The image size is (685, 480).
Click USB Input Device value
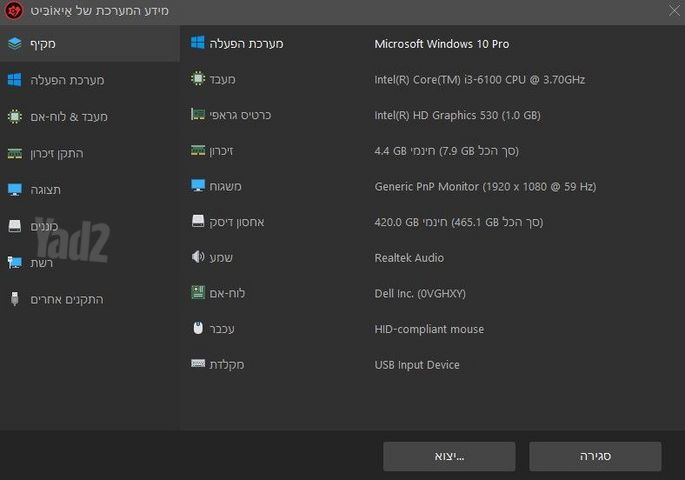(417, 365)
